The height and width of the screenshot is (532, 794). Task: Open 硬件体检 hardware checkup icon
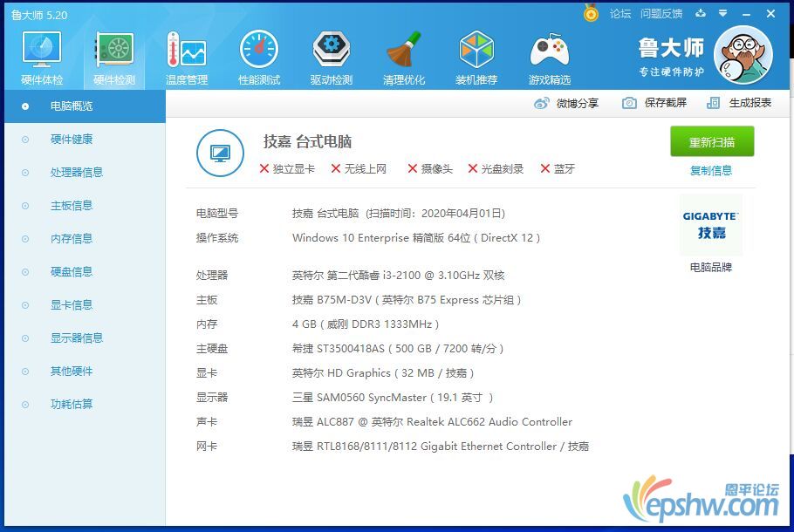tap(42, 49)
